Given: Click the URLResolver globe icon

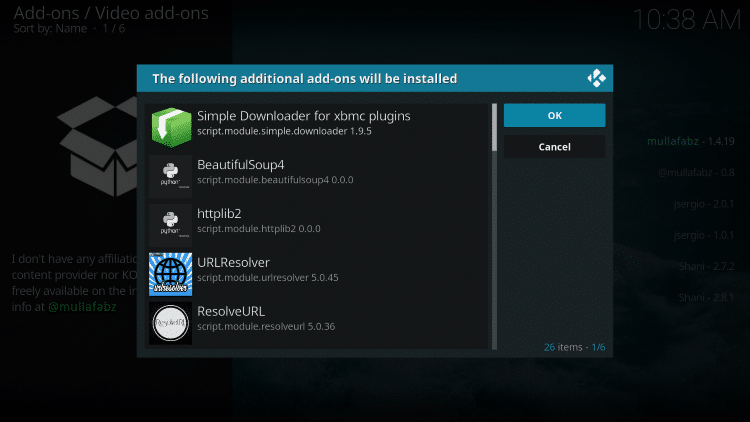Looking at the screenshot, I should pyautogui.click(x=170, y=273).
